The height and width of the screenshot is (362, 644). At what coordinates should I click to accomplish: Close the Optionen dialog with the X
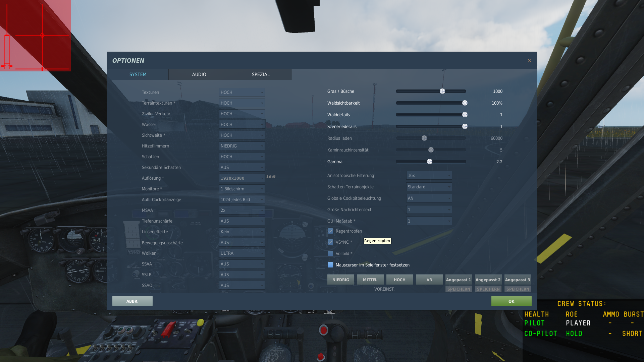click(x=529, y=61)
